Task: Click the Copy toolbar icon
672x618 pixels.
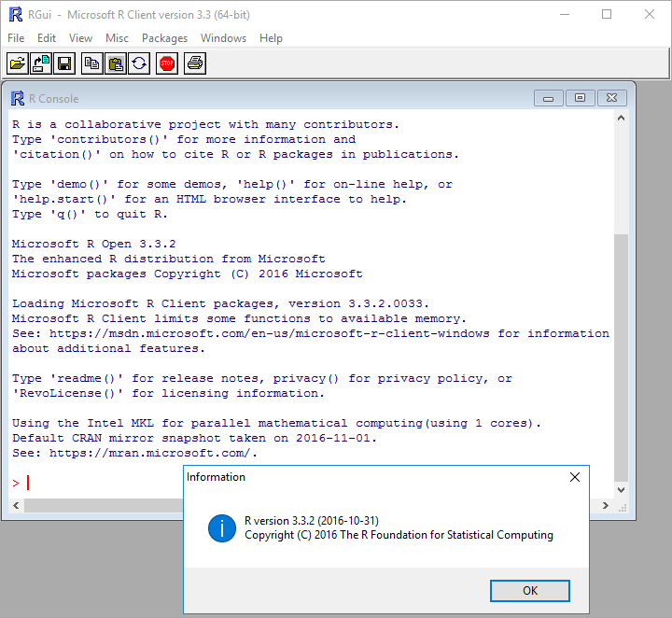Action: click(x=92, y=63)
